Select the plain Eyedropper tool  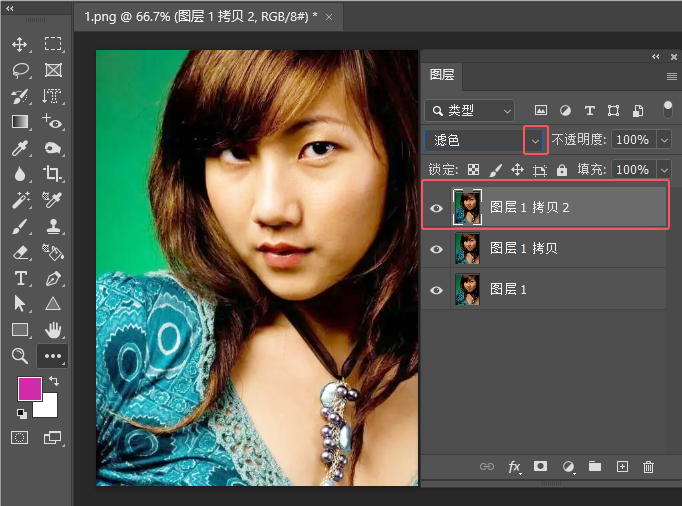[x=20, y=148]
